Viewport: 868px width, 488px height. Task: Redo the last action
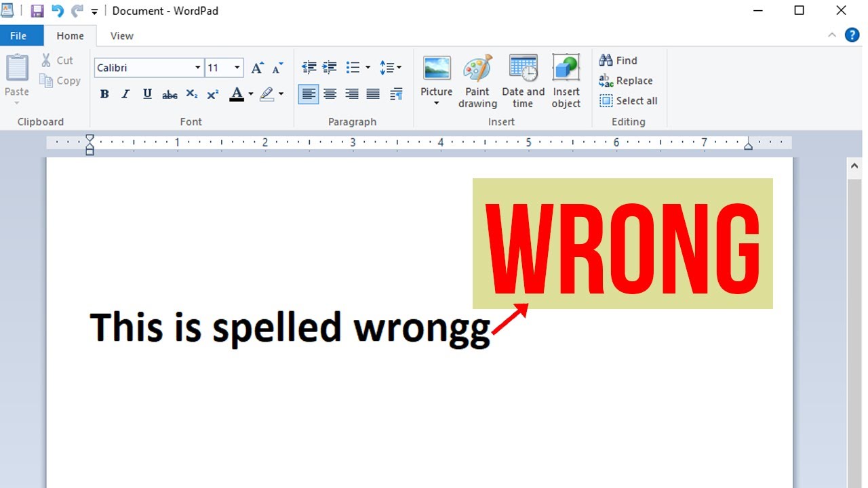click(x=77, y=11)
